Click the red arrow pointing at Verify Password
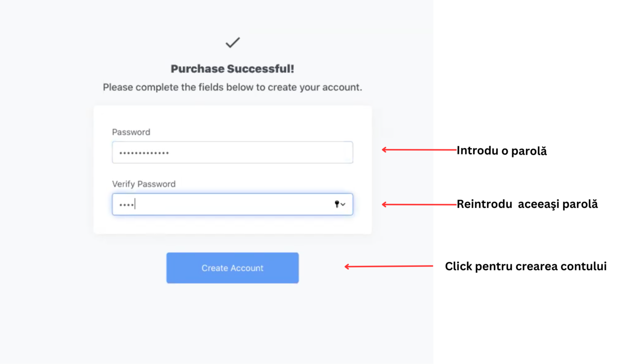The height and width of the screenshot is (364, 637). (x=419, y=204)
